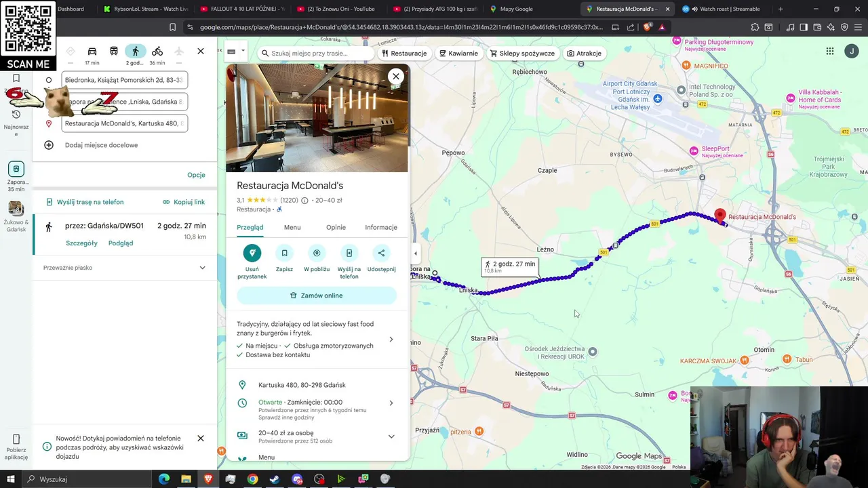Dismiss the Nowość notification banner

point(201,439)
